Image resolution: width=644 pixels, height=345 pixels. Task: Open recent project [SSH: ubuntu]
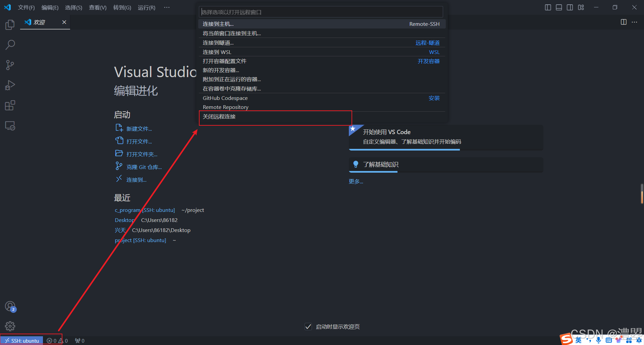[x=140, y=240]
